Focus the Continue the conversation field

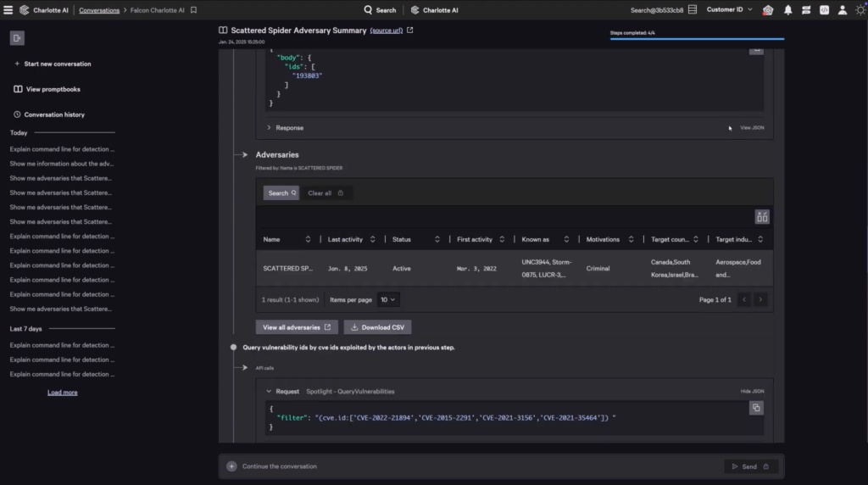tap(476, 466)
